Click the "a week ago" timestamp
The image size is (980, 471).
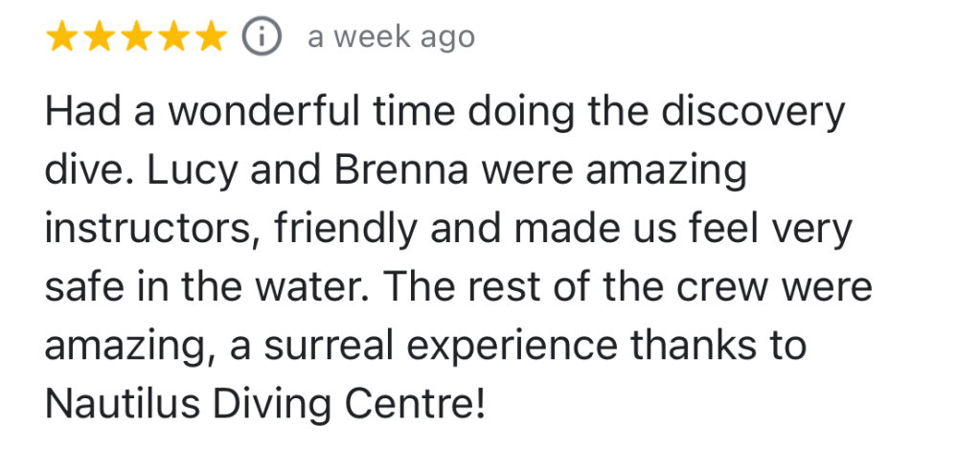(x=391, y=37)
